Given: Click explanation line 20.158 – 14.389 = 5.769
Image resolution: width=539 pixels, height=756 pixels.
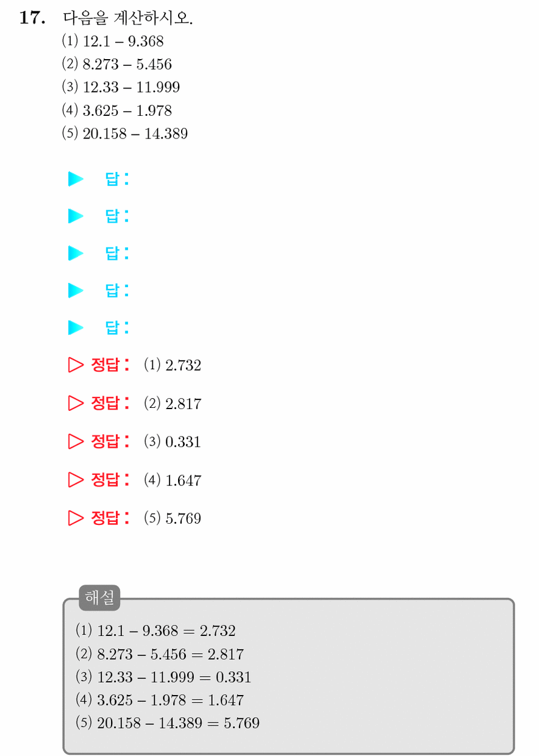Looking at the screenshot, I should (x=168, y=723).
